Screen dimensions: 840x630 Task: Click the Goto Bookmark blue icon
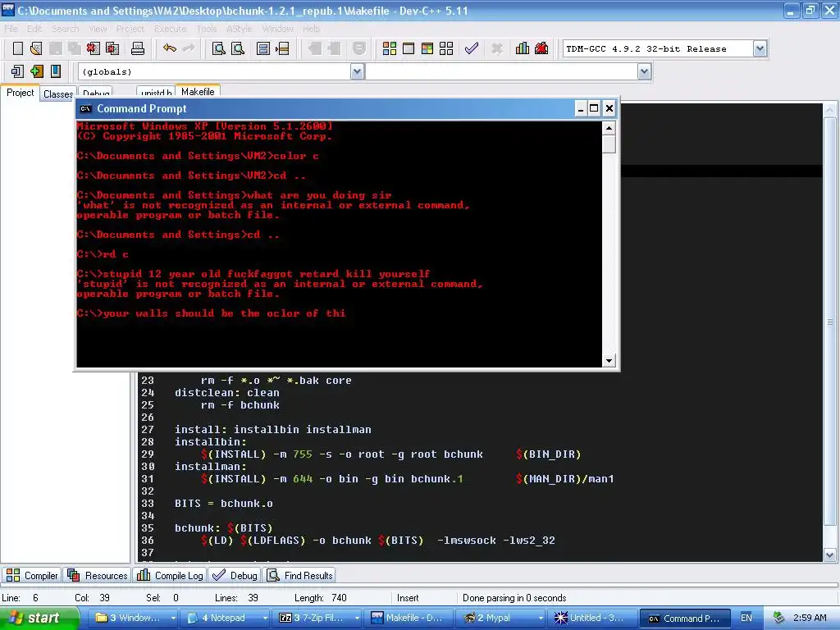click(x=56, y=71)
